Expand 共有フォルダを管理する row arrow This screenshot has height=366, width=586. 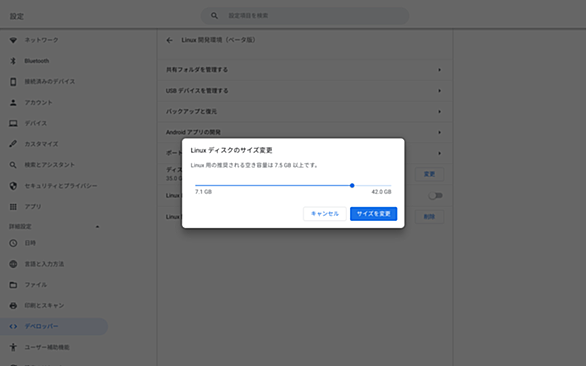440,70
